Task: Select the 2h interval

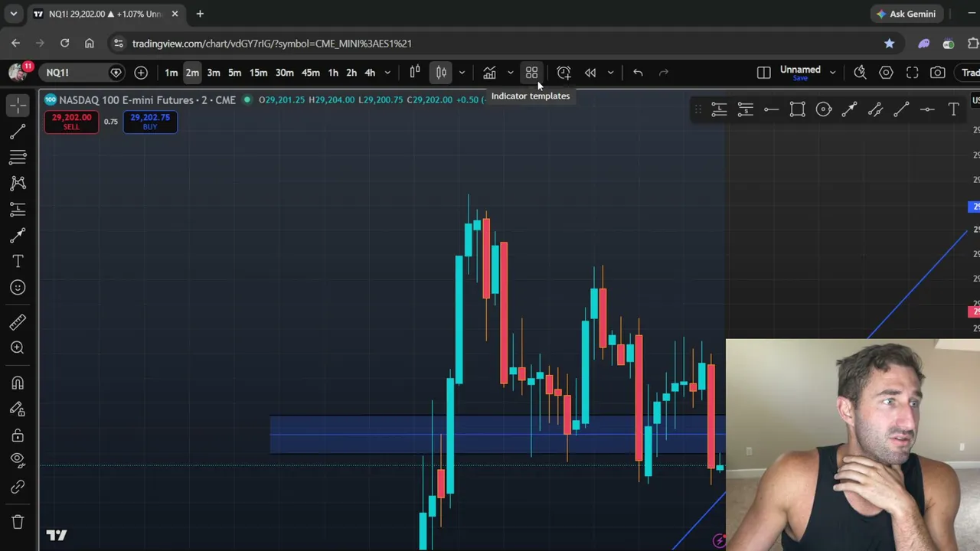Action: pos(351,73)
